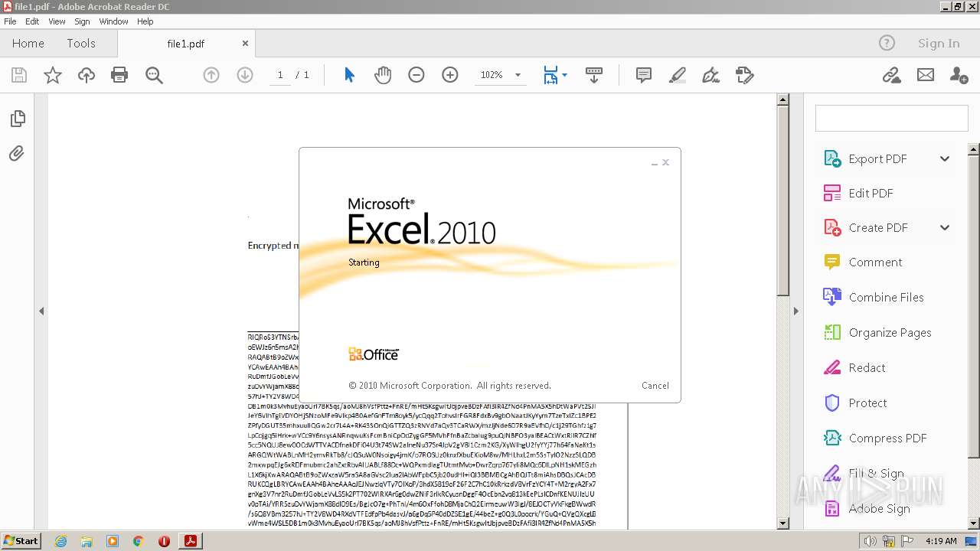Click the Windows Start button

[21, 541]
